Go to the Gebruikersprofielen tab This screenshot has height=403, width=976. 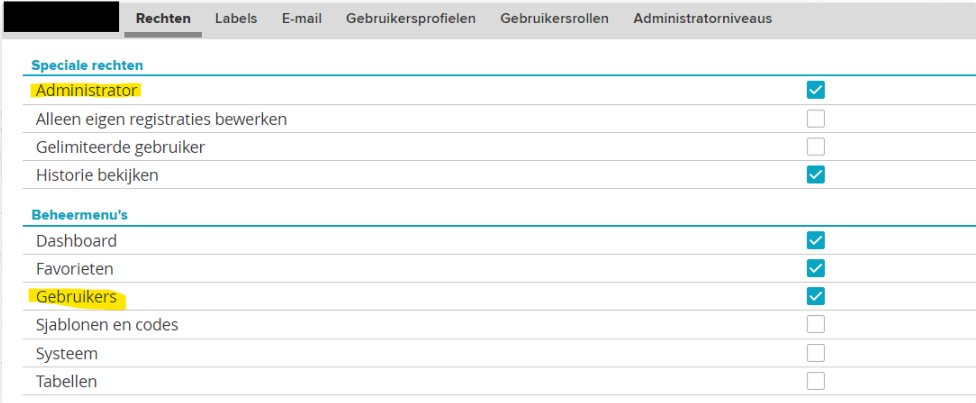click(x=411, y=18)
